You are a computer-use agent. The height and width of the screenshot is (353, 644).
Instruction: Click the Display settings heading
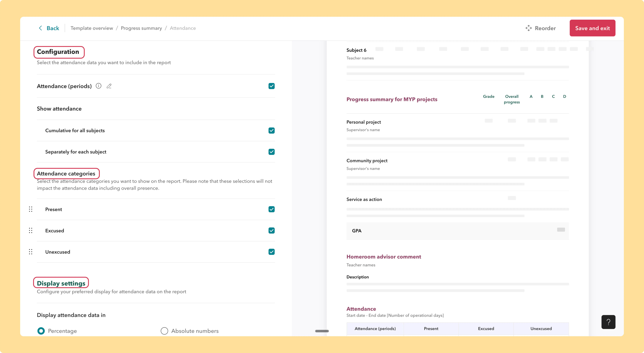tap(61, 283)
